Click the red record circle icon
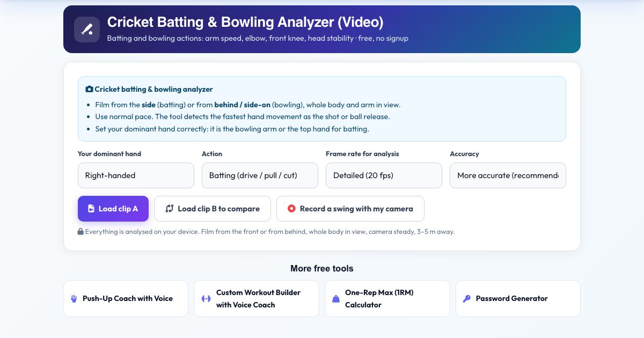The image size is (644, 338). pyautogui.click(x=291, y=209)
